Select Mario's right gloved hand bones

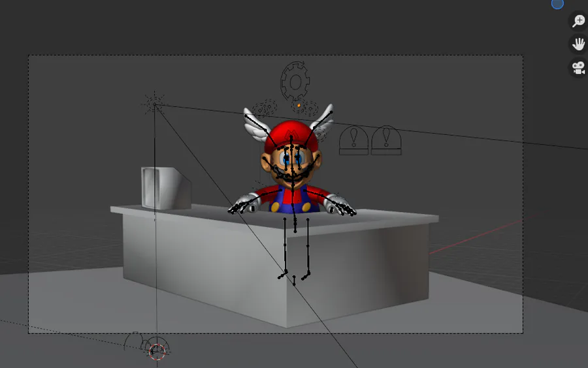339,206
